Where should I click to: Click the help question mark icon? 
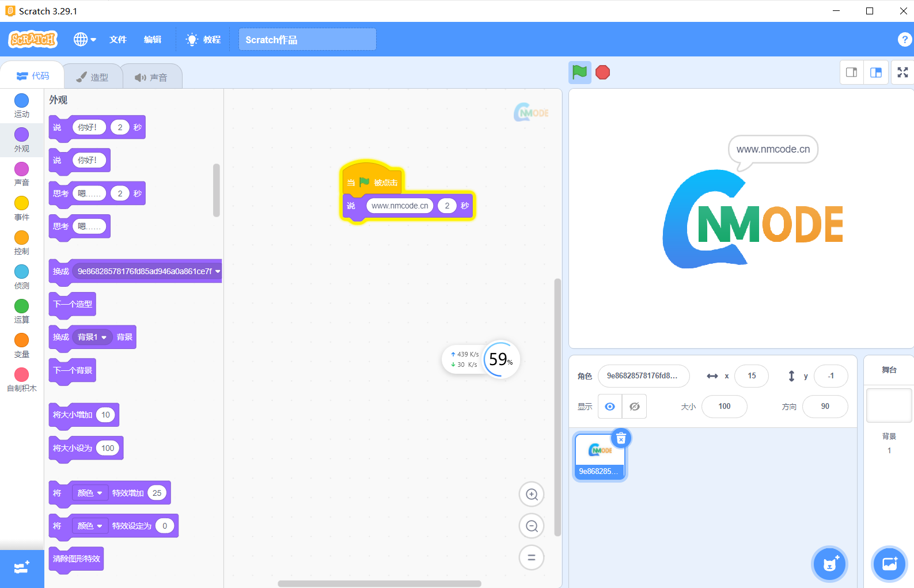pyautogui.click(x=904, y=39)
